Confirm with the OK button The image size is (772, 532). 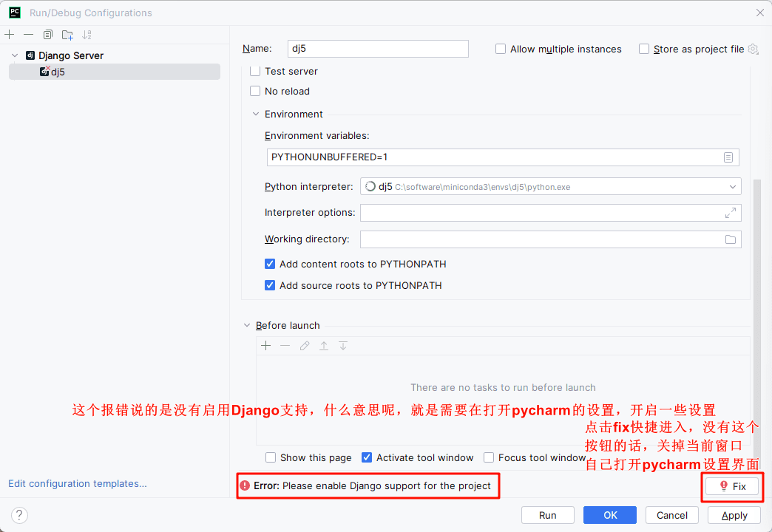tap(610, 515)
